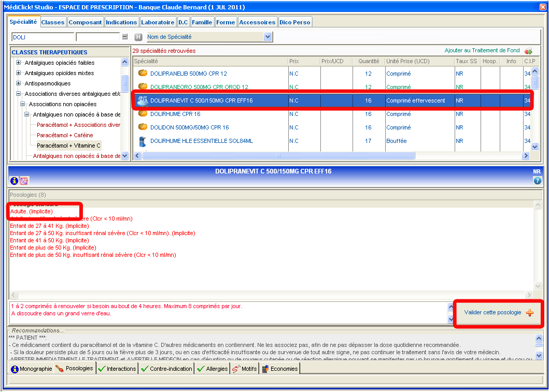Image resolution: width=549 pixels, height=392 pixels.
Task: Go to the Indications tab
Action: (x=121, y=22)
